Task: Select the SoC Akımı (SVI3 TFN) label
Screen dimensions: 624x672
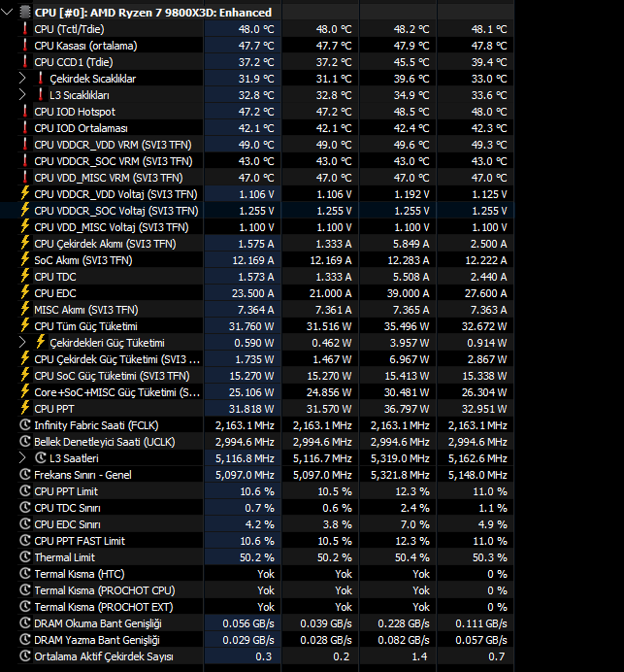Action: pos(83,260)
